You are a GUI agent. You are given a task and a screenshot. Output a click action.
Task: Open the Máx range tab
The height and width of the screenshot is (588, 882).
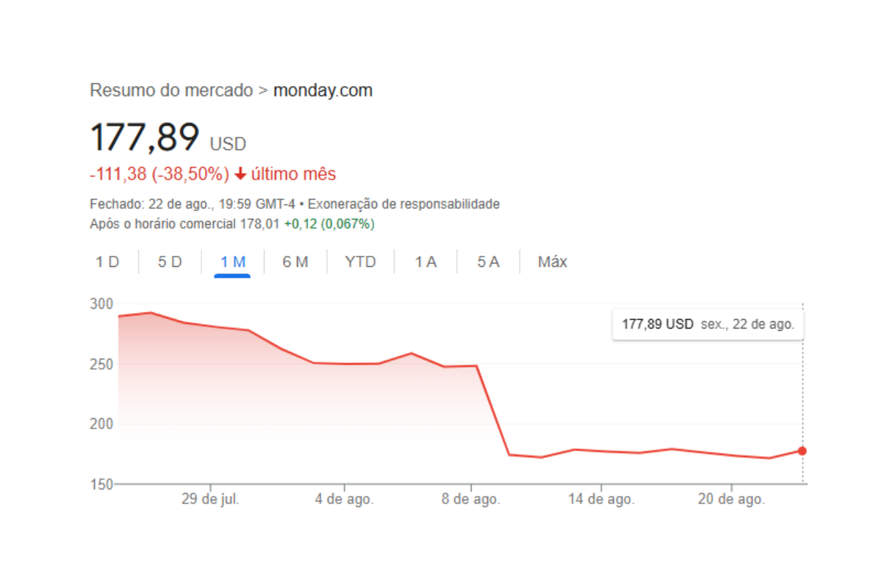point(552,262)
